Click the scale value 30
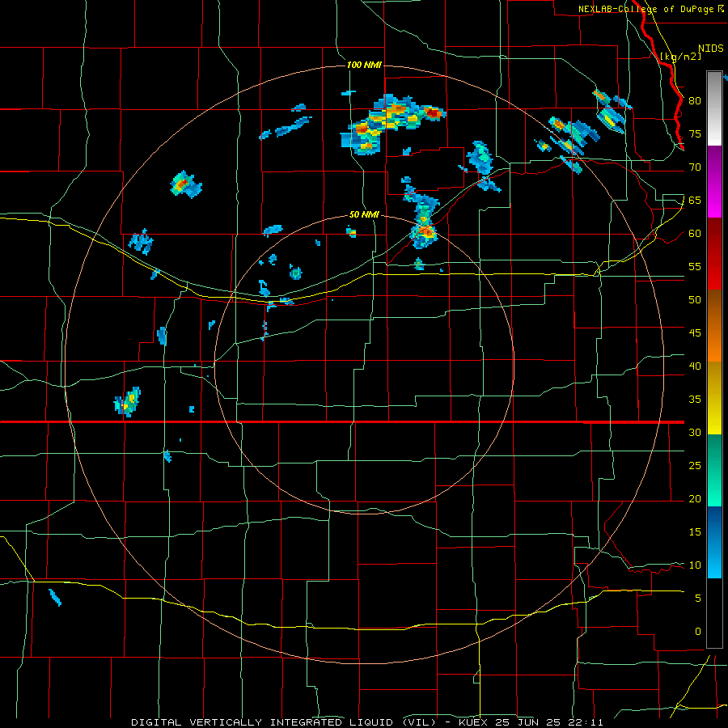The width and height of the screenshot is (728, 728). [x=695, y=432]
